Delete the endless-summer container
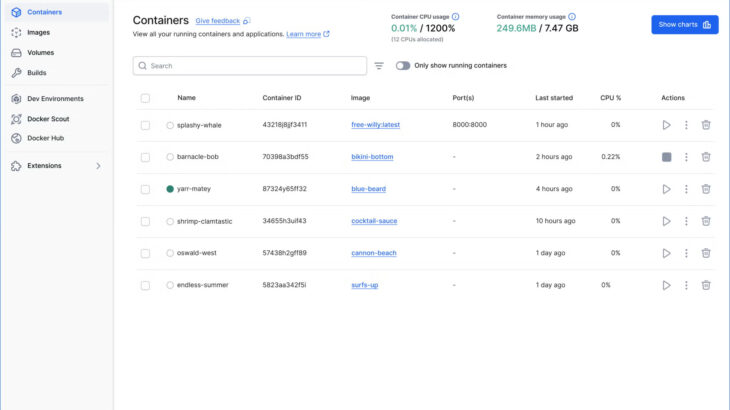This screenshot has width=730, height=410. (706, 285)
